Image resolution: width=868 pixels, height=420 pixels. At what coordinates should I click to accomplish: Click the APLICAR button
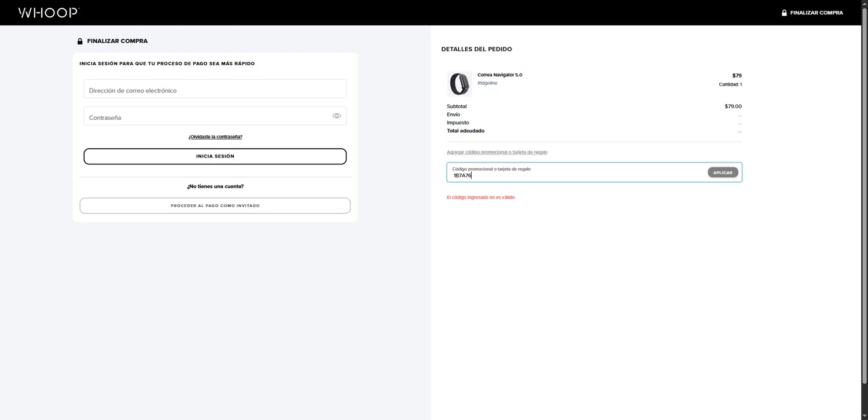pos(723,172)
